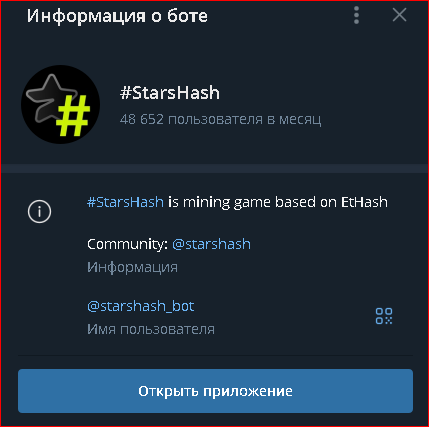The image size is (429, 427).
Task: Click the yellow hash symbol in logo
Action: click(73, 116)
